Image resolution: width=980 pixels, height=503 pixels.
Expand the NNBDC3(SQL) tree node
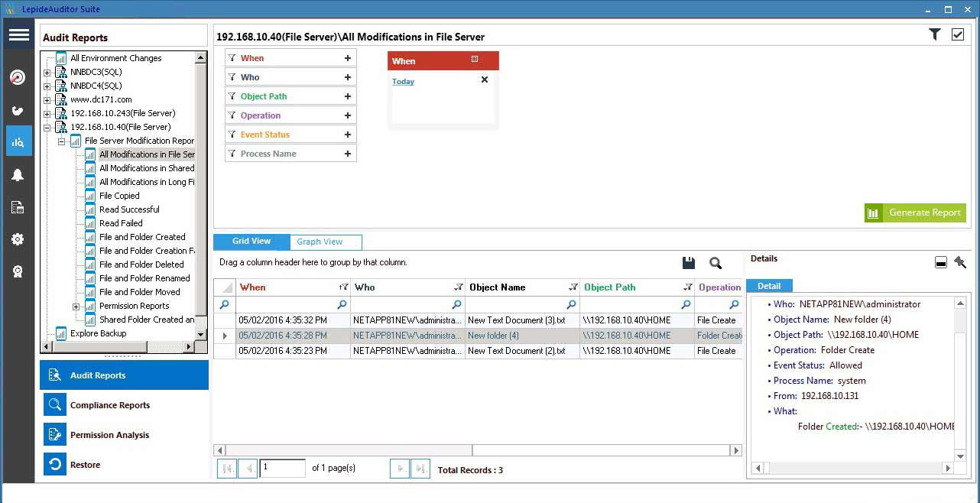47,73
